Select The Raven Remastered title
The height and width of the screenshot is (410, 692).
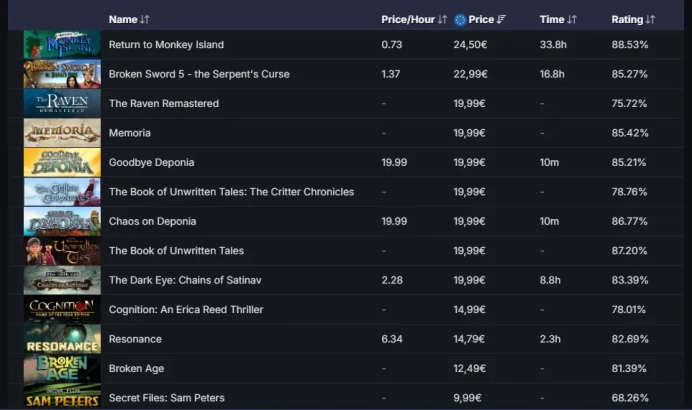click(x=164, y=103)
